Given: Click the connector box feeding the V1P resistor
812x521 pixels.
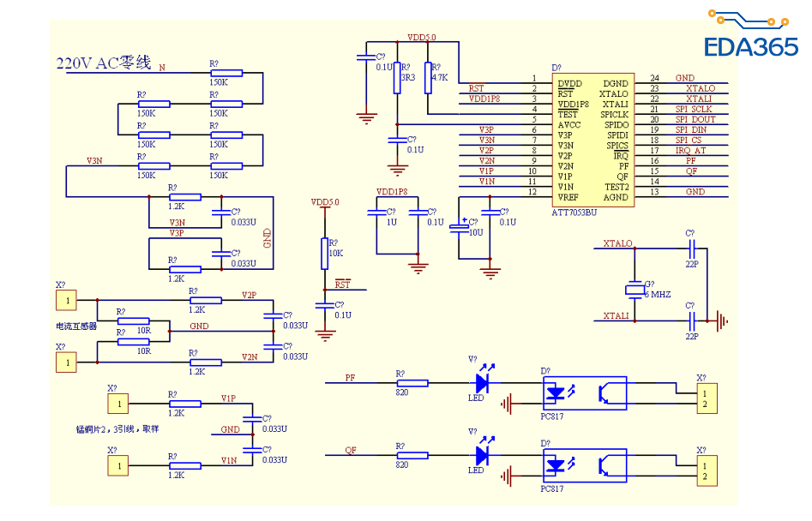Looking at the screenshot, I should (118, 404).
